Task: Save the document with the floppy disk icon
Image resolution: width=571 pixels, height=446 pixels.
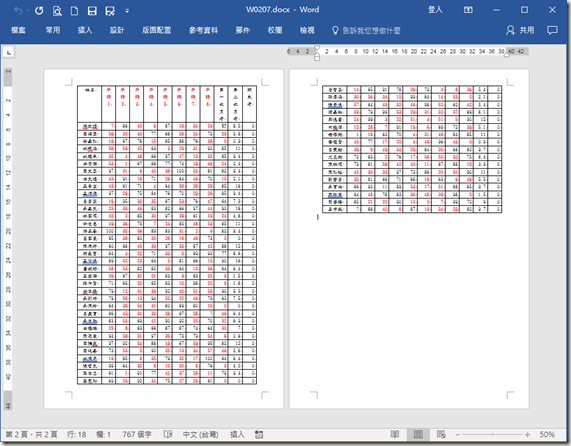Action: click(x=92, y=11)
